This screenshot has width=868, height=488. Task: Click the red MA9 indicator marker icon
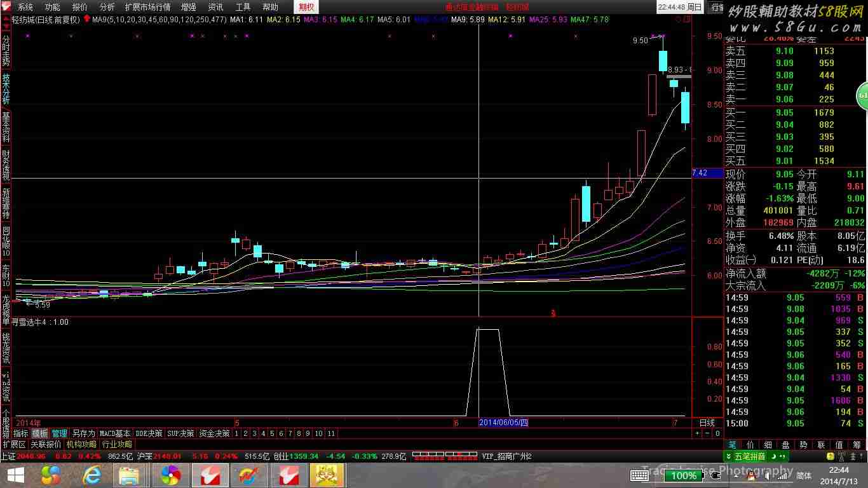(86, 20)
